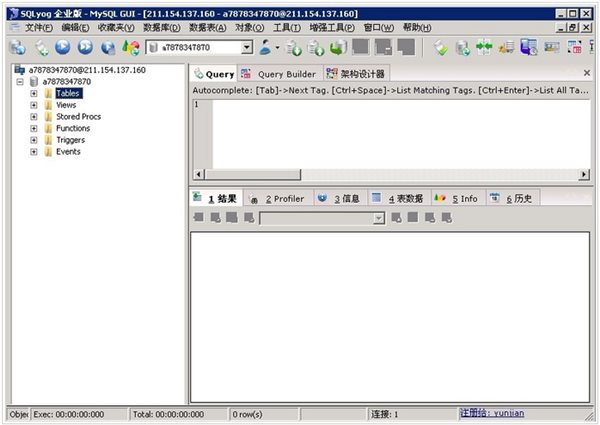Click the table icon with red grid
Image resolution: width=600 pixels, height=425 pixels.
coord(574,47)
